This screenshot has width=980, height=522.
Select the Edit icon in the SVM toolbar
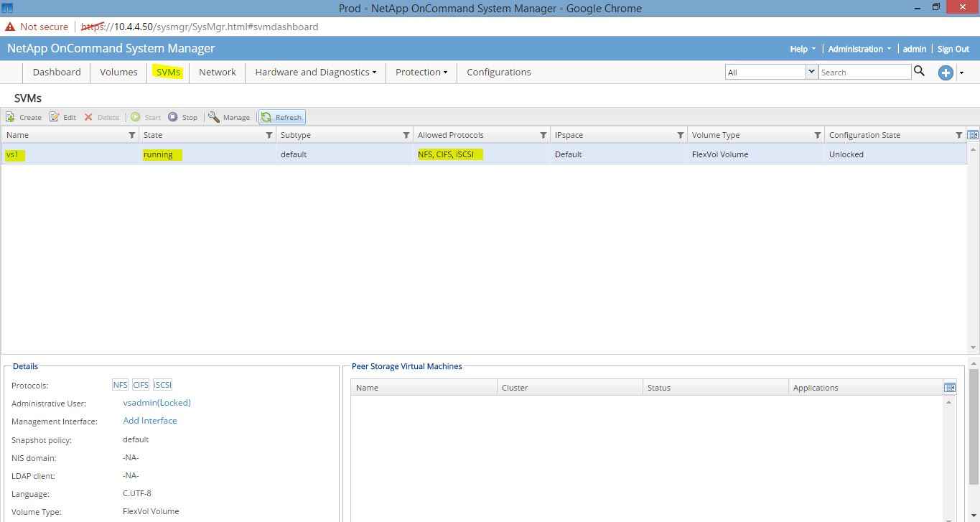click(x=54, y=116)
